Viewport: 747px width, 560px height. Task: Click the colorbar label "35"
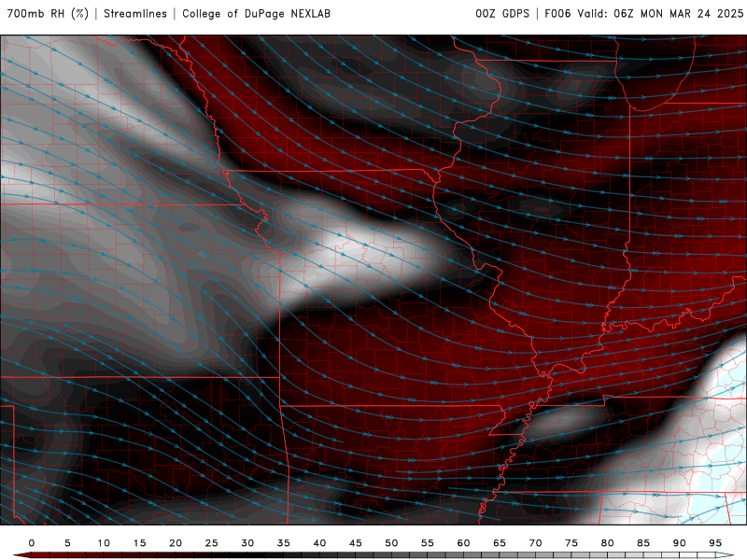(284, 543)
